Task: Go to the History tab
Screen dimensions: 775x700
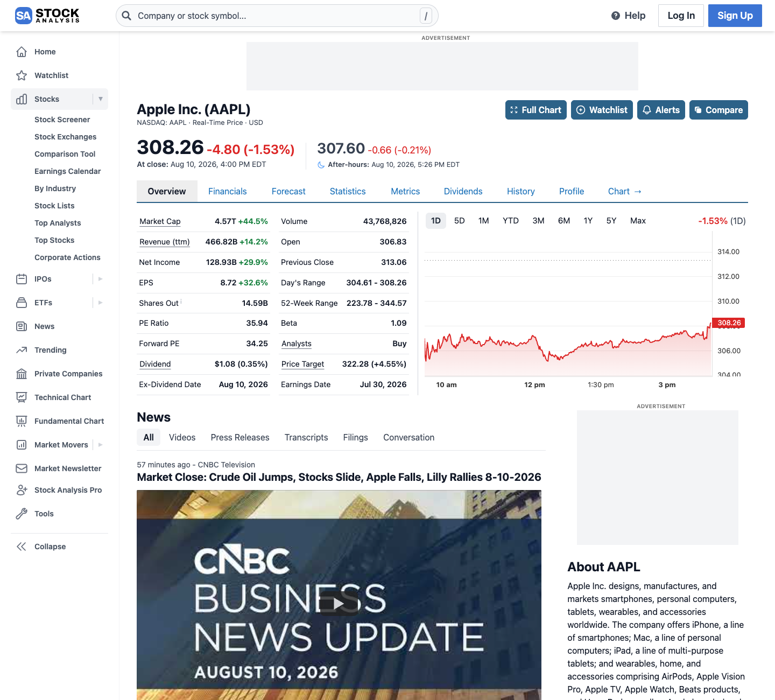Action: [x=521, y=192]
